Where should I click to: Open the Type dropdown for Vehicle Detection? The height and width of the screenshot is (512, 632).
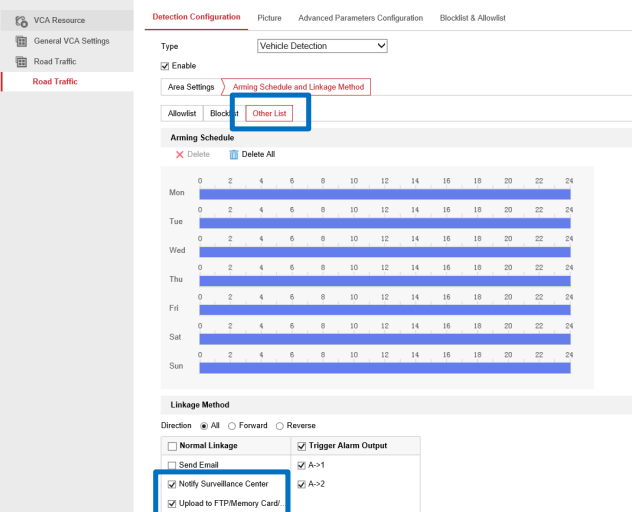tap(322, 46)
